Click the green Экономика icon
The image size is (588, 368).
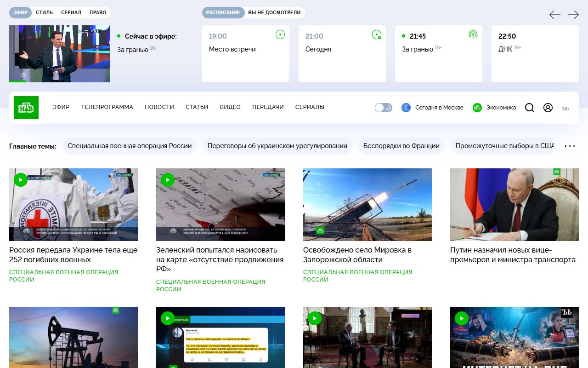(x=477, y=108)
